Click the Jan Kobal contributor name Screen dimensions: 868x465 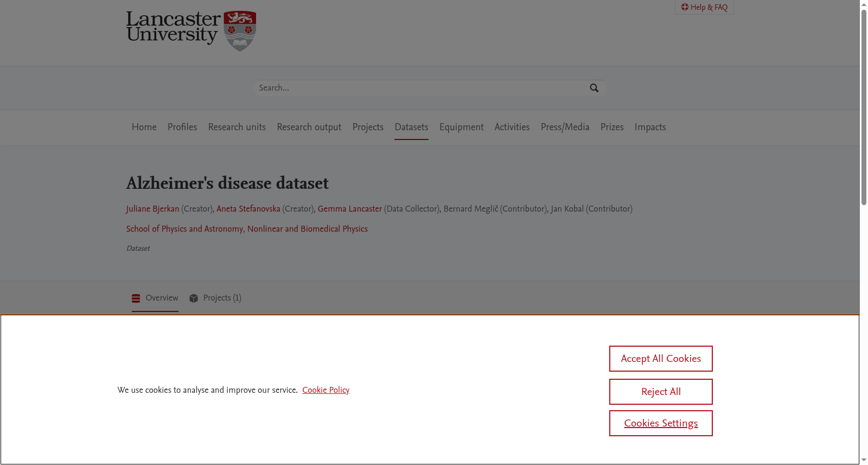tap(567, 209)
